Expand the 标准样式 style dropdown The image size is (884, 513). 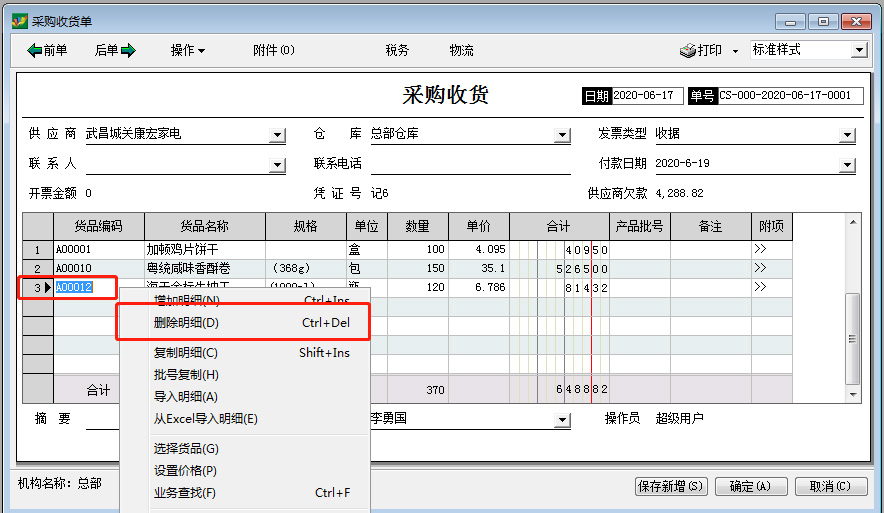click(859, 50)
